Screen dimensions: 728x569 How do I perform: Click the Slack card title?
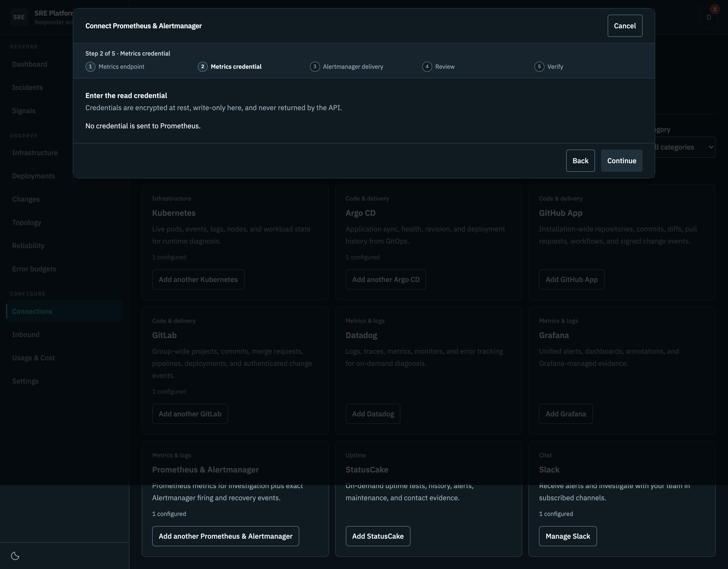(549, 470)
